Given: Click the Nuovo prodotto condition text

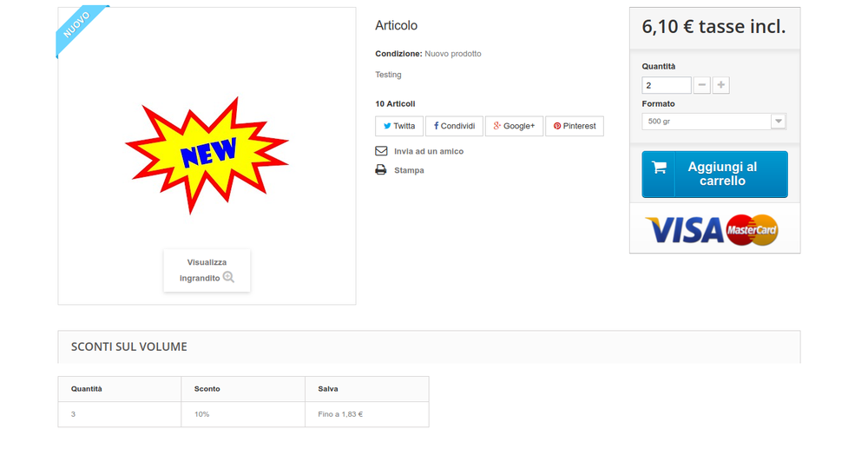Looking at the screenshot, I should click(453, 54).
